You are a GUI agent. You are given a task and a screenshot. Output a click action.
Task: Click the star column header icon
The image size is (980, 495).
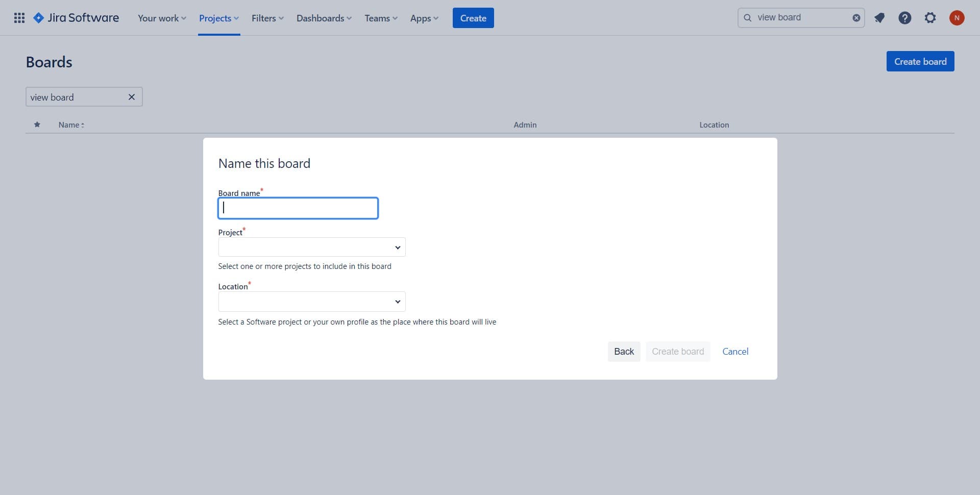[37, 125]
